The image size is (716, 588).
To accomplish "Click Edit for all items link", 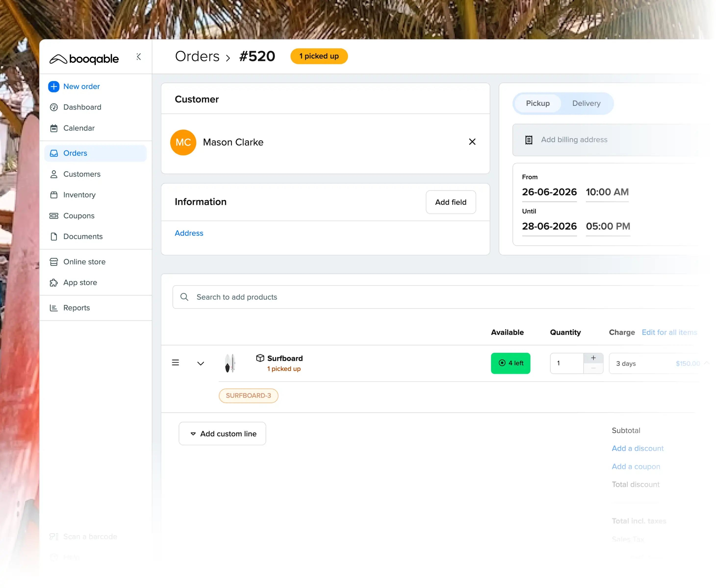I will pyautogui.click(x=669, y=332).
